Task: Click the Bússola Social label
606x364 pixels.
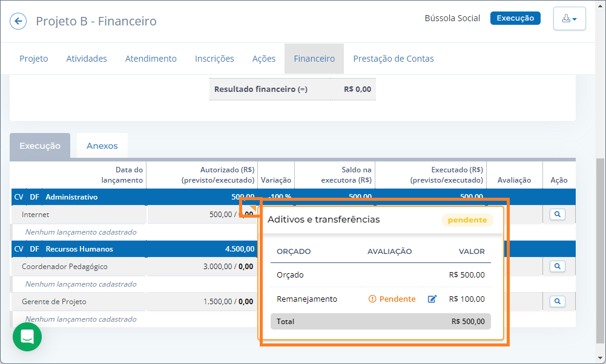Action: click(x=452, y=18)
